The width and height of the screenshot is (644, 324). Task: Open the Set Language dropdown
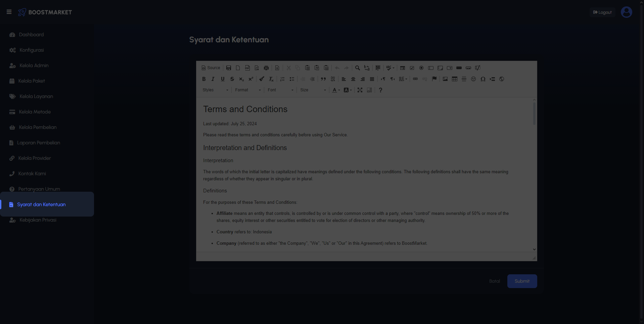coord(403,79)
